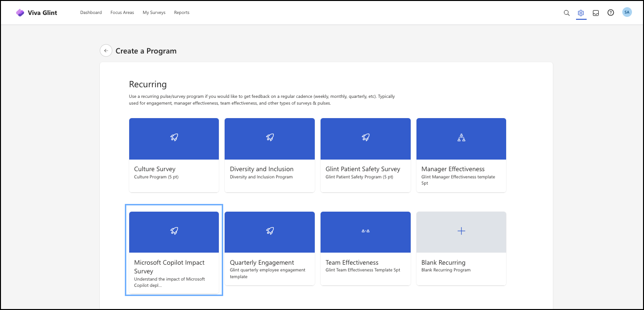The image size is (644, 310).
Task: Navigate to the Dashboard menu item
Action: 91,13
